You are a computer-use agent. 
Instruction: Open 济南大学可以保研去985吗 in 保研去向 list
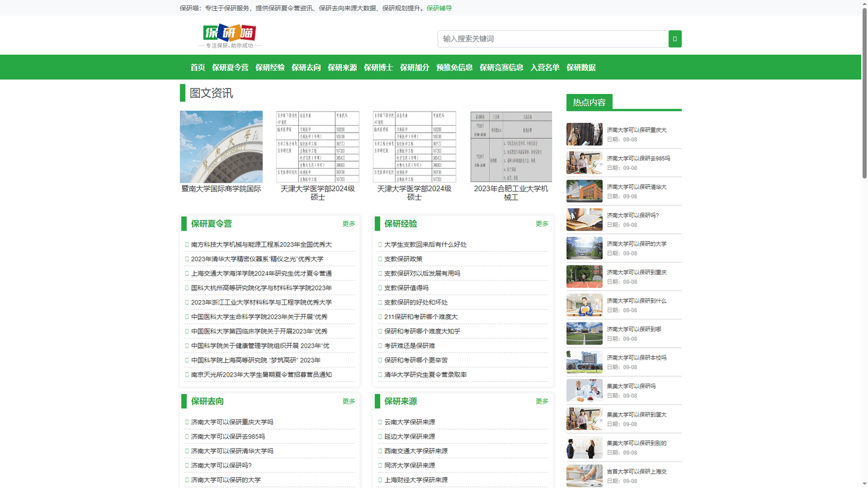pos(228,437)
